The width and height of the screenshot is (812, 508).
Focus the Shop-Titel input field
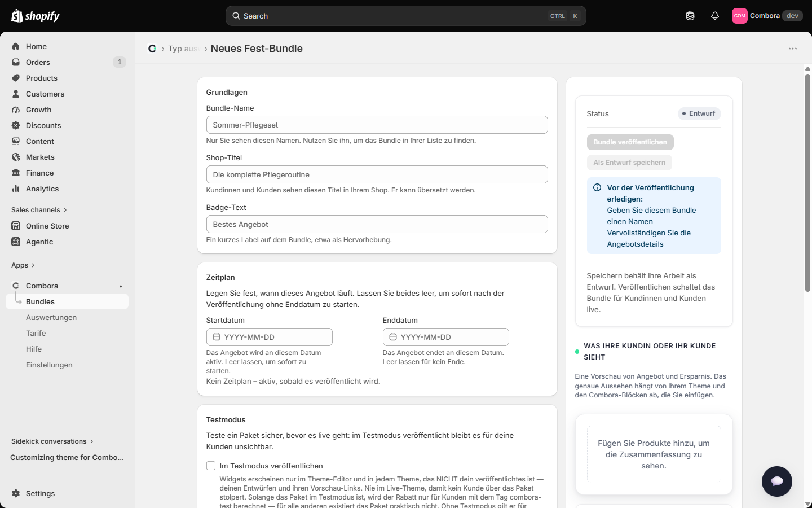click(377, 174)
